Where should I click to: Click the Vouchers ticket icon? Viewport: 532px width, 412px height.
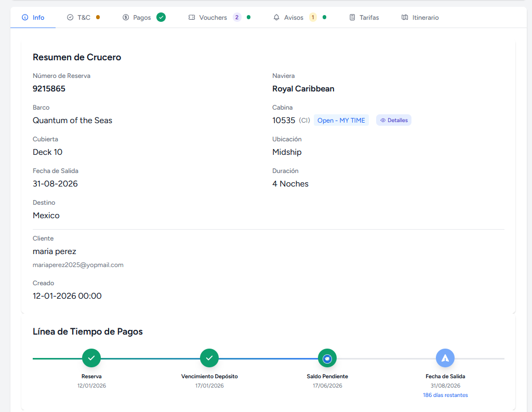(192, 18)
